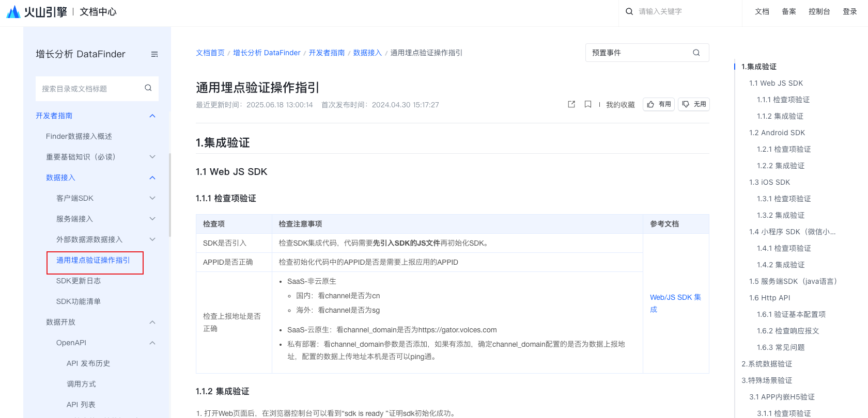
Task: Click the bookmark icon
Action: click(x=588, y=104)
